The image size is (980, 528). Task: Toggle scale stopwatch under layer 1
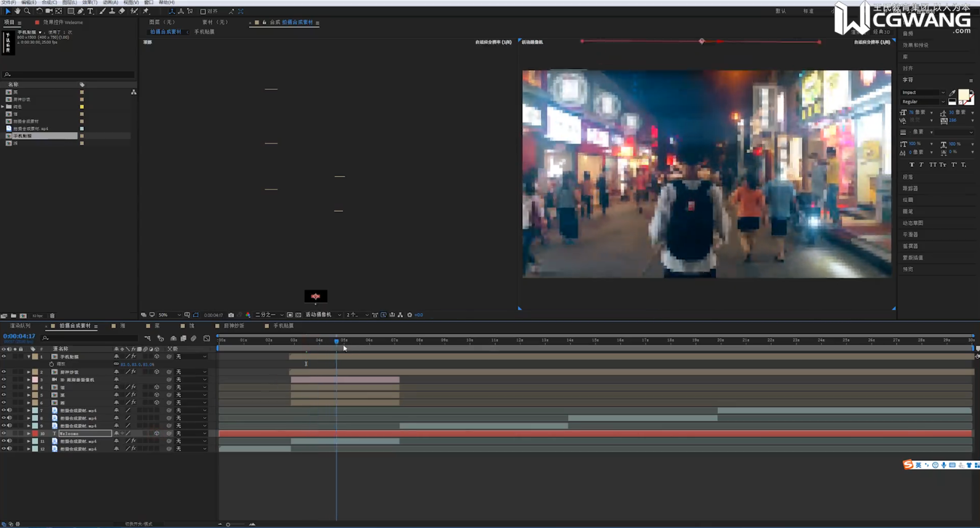click(x=52, y=364)
